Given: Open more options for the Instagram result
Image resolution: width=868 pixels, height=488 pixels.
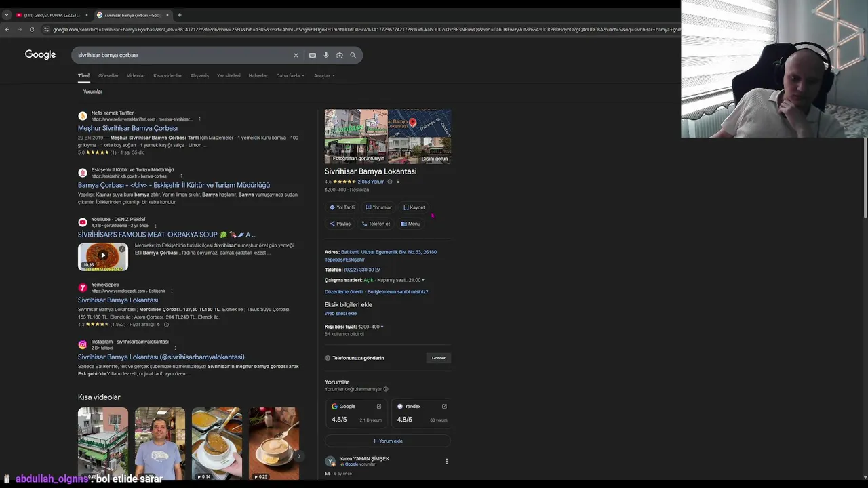Looking at the screenshot, I should [175, 348].
